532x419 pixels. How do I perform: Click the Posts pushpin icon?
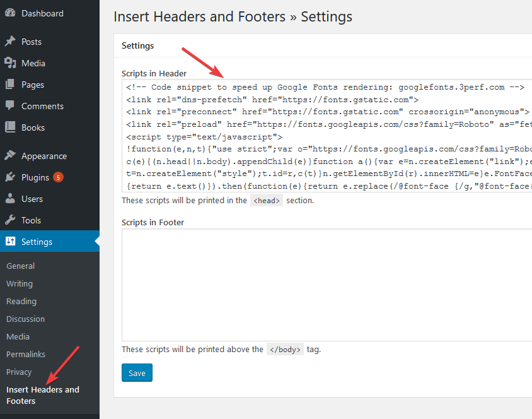coord(10,41)
